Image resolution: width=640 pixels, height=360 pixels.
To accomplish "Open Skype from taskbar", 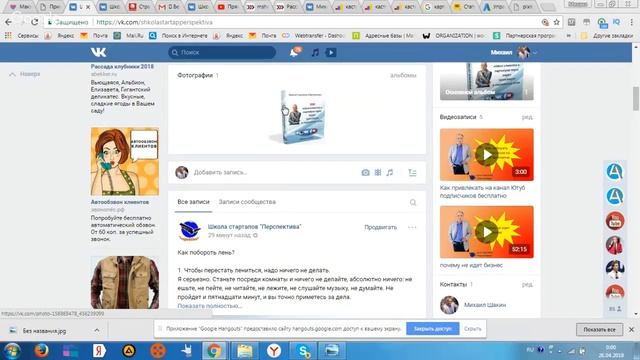I will pos(303,351).
